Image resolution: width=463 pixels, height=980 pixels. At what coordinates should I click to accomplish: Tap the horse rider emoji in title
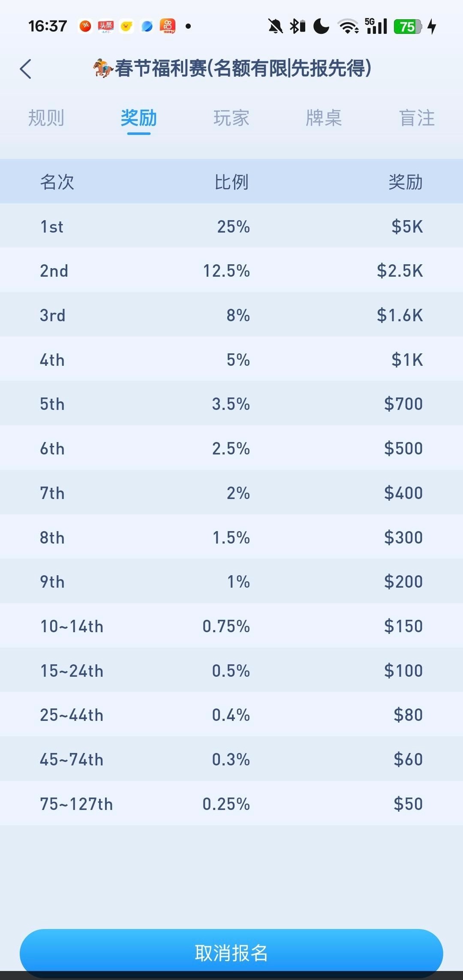coord(103,68)
